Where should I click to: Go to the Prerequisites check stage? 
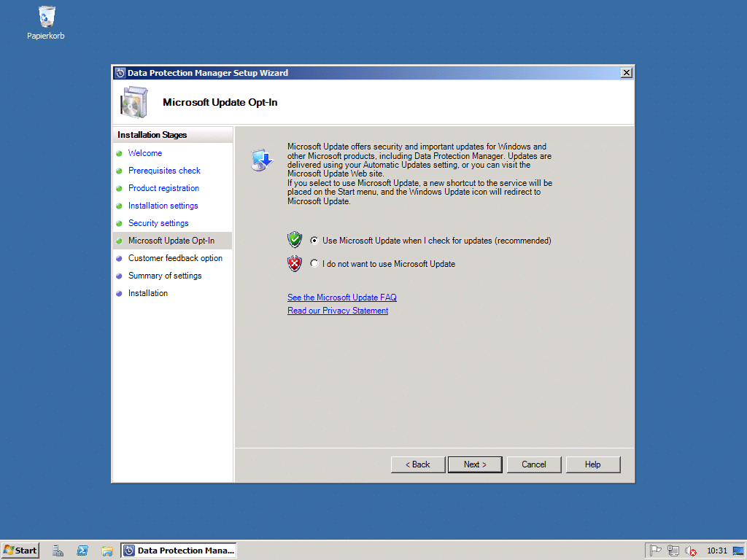click(x=164, y=171)
